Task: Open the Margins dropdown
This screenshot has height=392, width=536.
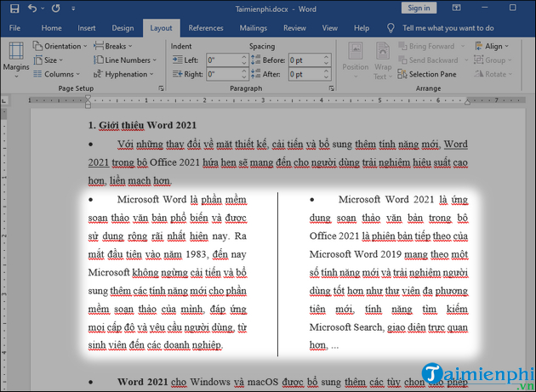Action: [16, 60]
